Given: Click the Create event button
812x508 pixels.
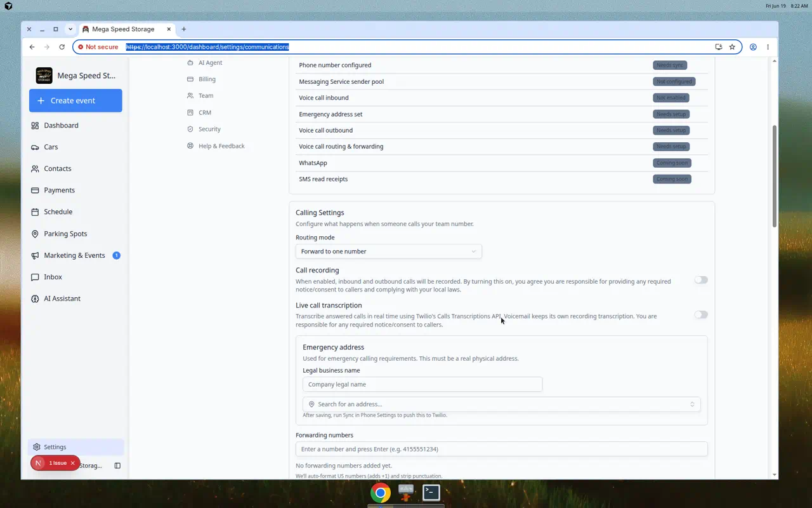Looking at the screenshot, I should tap(75, 100).
